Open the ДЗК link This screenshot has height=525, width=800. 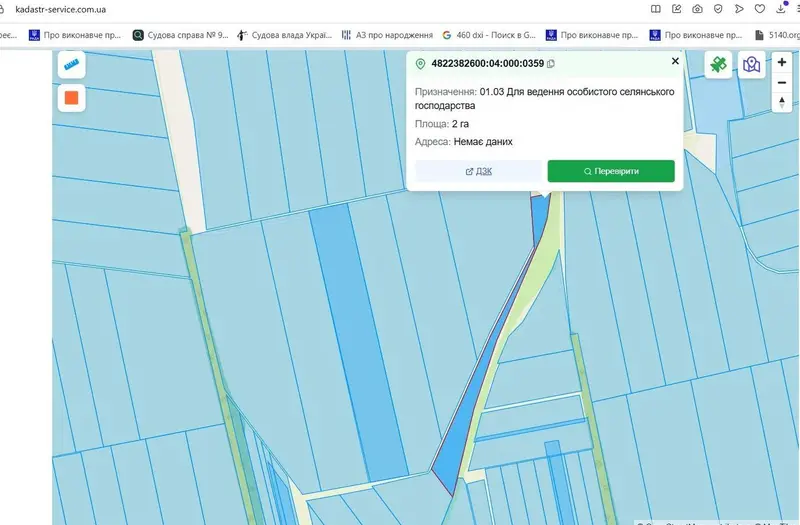(479, 171)
